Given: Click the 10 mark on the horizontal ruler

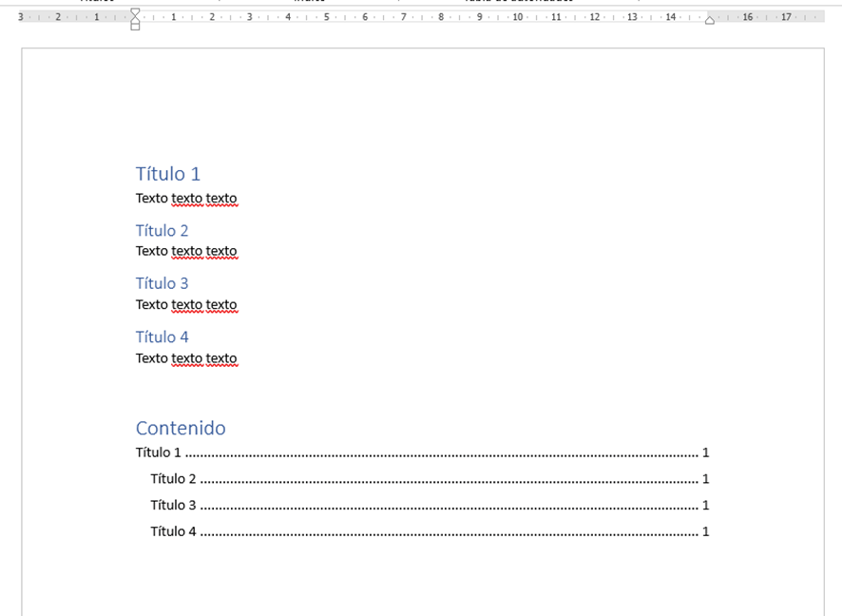Looking at the screenshot, I should [x=517, y=17].
